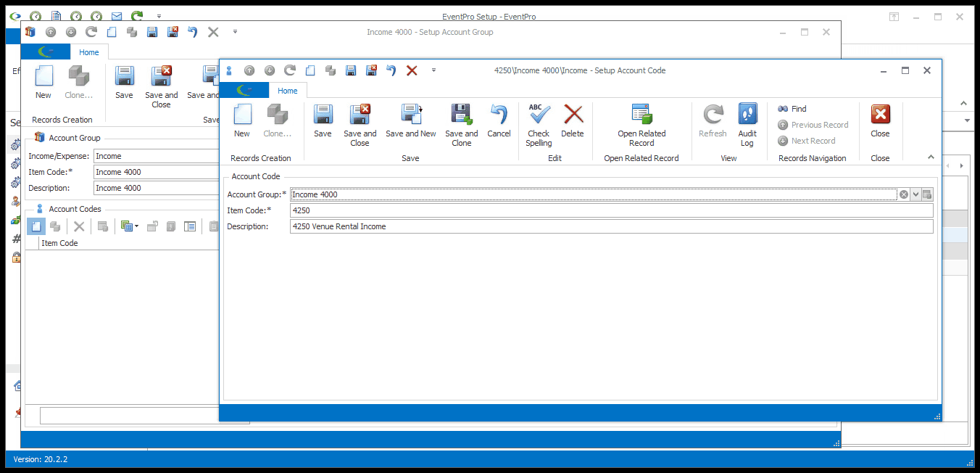Click the blue undo icon in Account Code title bar
980x473 pixels.
click(x=391, y=70)
